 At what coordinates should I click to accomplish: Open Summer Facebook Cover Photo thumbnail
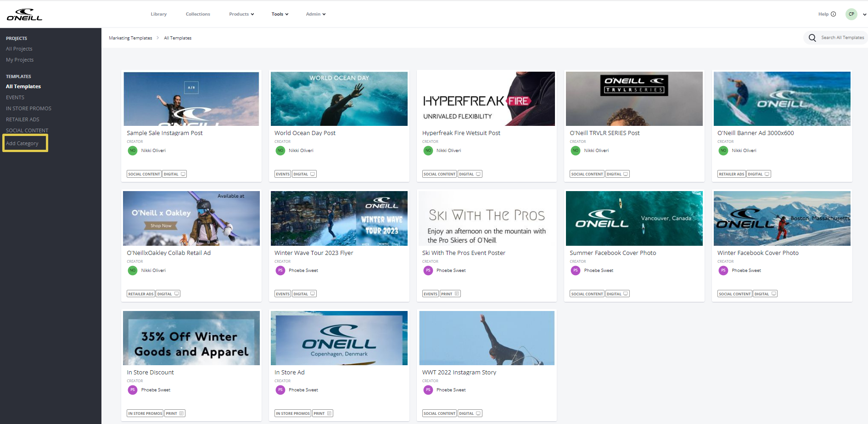coord(634,219)
